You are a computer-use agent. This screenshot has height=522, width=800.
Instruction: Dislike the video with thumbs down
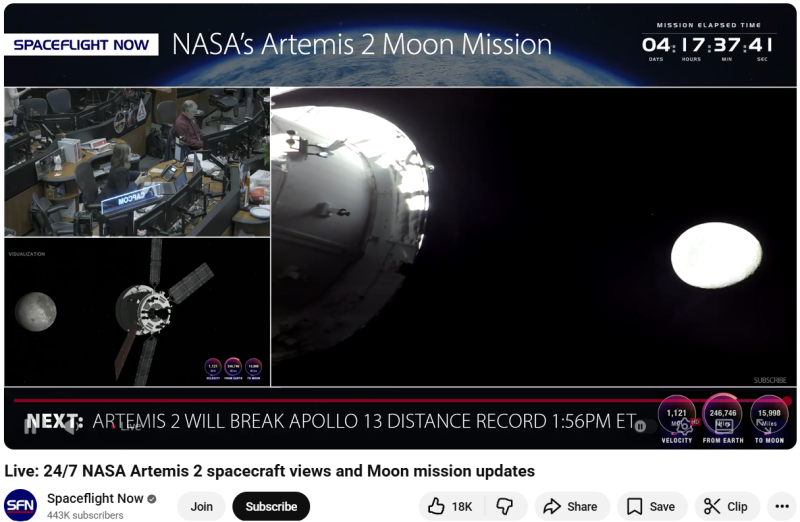pyautogui.click(x=506, y=507)
